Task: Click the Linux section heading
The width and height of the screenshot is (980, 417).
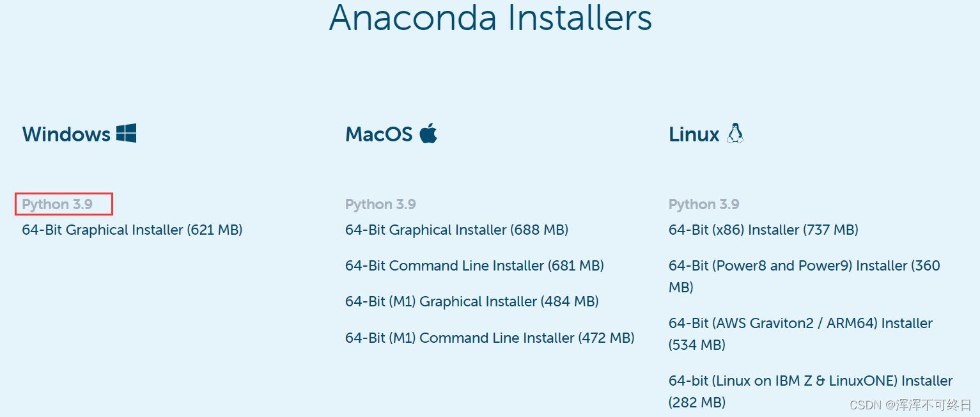Action: (693, 134)
